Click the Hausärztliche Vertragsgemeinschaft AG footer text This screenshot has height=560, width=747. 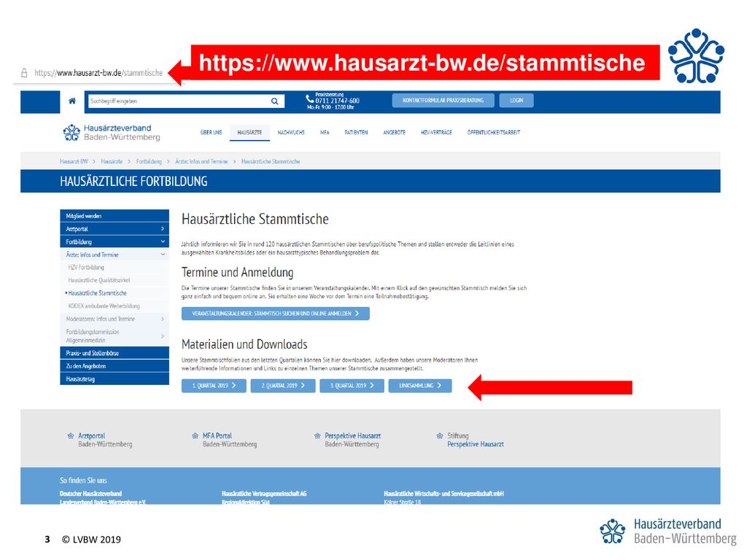(264, 494)
